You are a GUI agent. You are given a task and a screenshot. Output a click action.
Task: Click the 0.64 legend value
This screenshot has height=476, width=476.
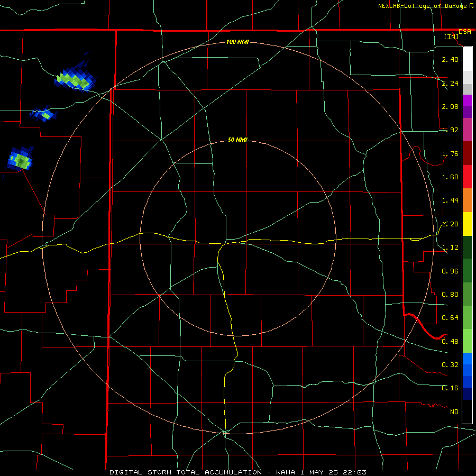pos(450,318)
